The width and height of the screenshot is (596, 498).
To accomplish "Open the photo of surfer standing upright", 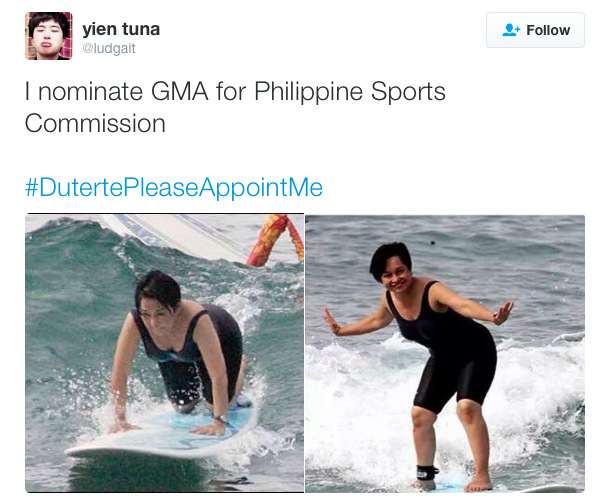I will point(445,354).
